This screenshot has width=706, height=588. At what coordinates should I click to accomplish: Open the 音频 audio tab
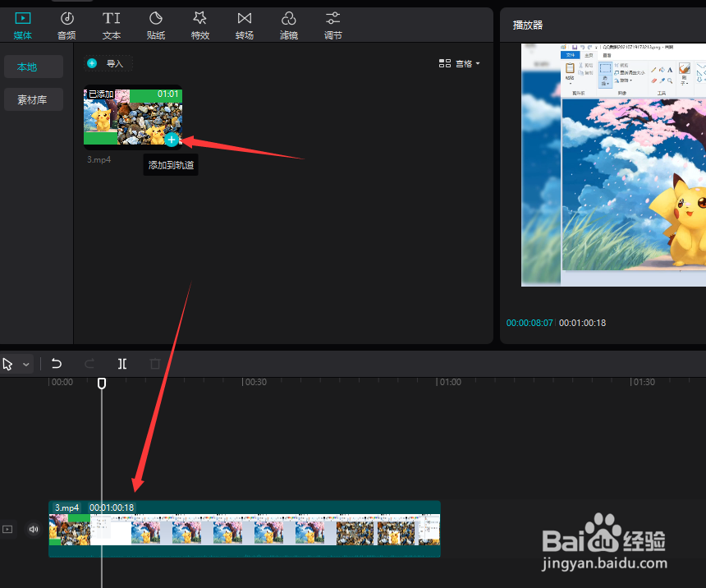tap(66, 25)
